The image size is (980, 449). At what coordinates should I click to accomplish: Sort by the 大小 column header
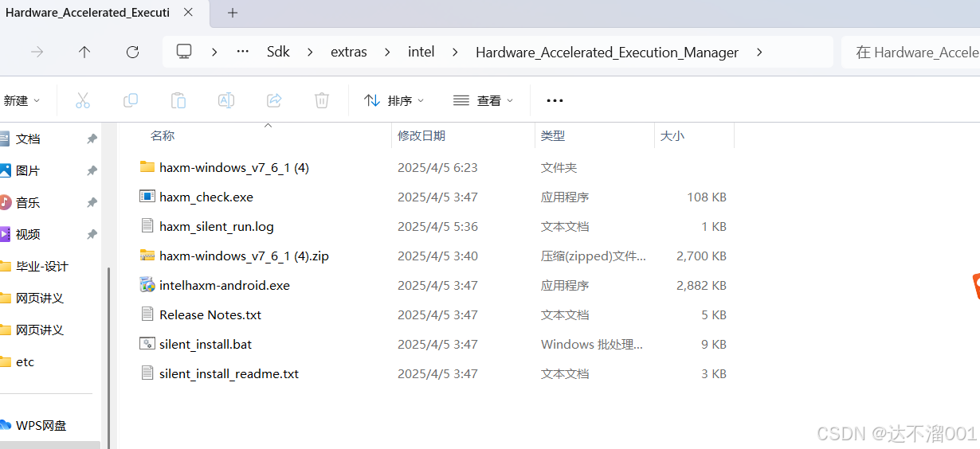(672, 136)
